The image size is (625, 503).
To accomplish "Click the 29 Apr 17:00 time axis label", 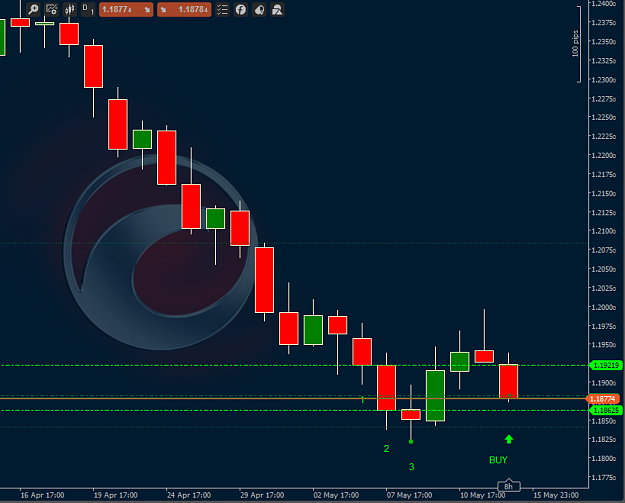I will (262, 495).
